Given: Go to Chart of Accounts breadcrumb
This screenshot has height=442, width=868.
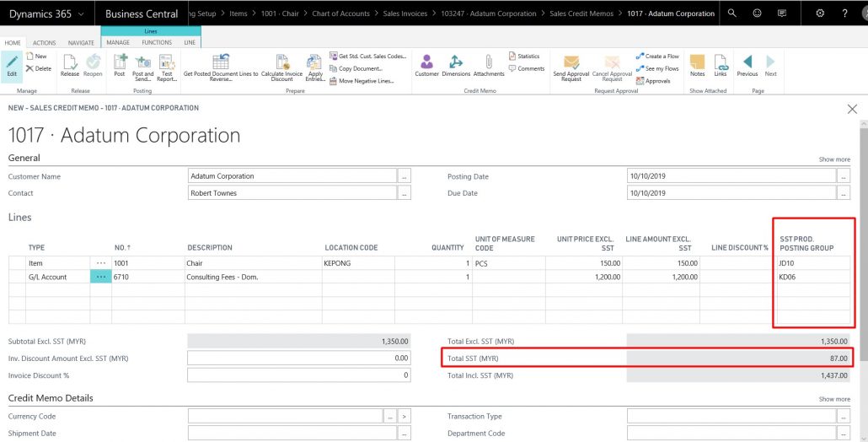Looking at the screenshot, I should pos(340,13).
